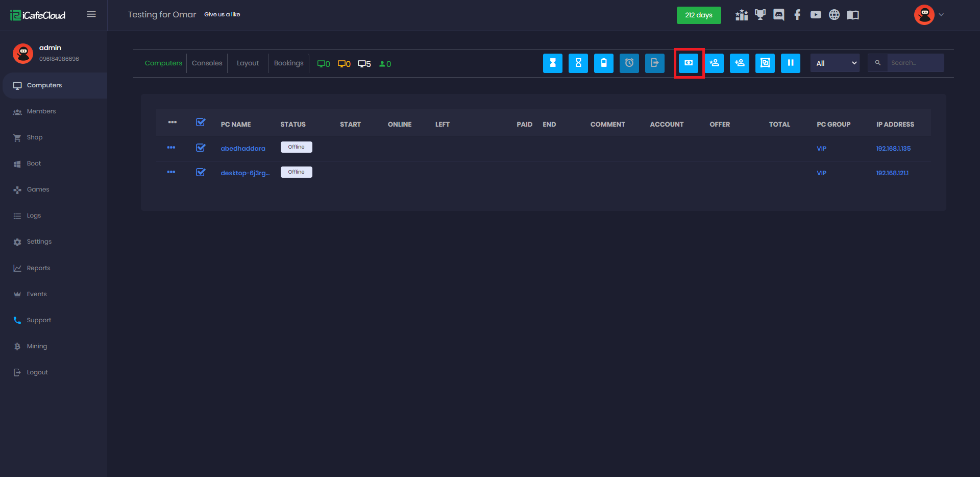This screenshot has height=477, width=980.
Task: Open the documentation book icon
Action: [852, 15]
